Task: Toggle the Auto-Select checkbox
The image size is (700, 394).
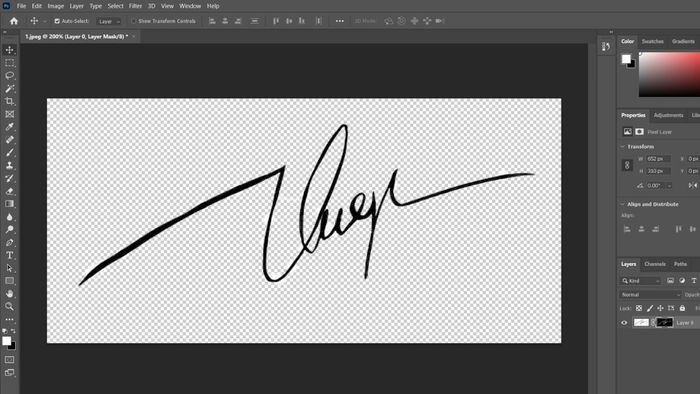Action: (x=57, y=21)
